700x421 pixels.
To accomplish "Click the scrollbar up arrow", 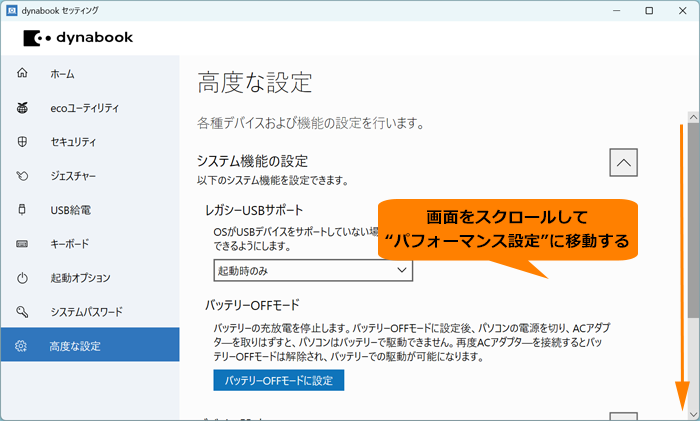I will pyautogui.click(x=693, y=117).
